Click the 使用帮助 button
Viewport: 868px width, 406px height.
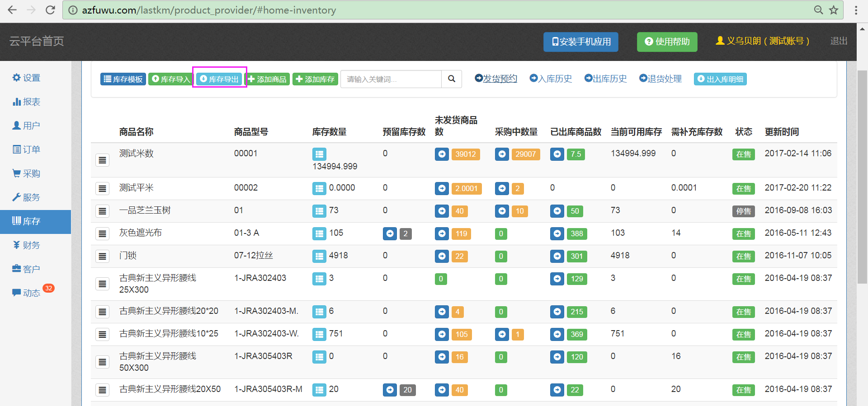pyautogui.click(x=667, y=42)
